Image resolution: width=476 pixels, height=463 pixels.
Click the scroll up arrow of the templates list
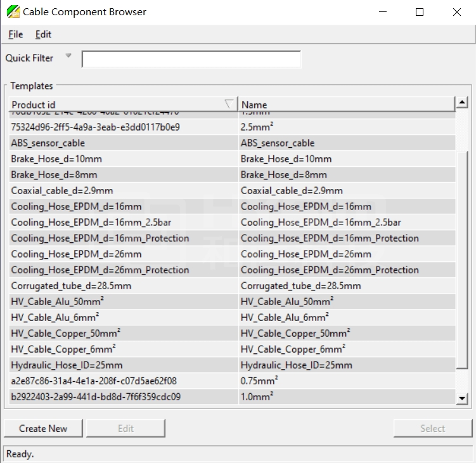point(461,102)
